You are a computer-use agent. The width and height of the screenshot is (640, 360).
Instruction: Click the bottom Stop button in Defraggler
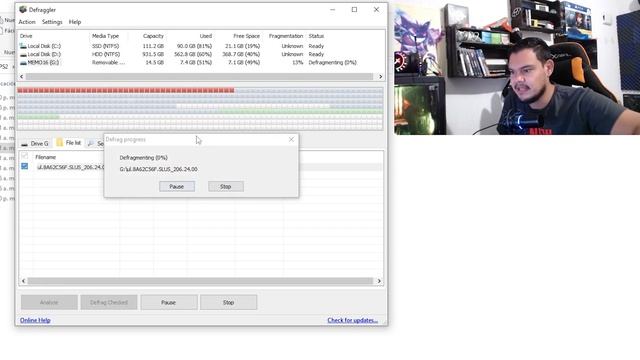[229, 302]
